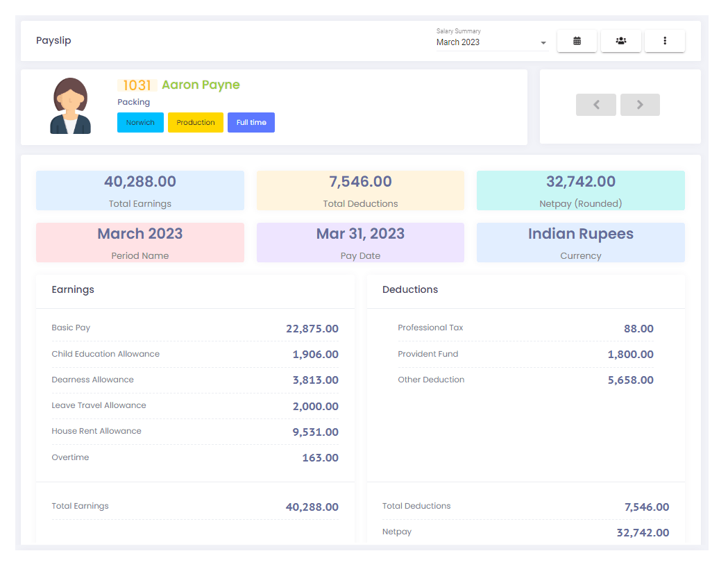Select the Total Deductions summary card
This screenshot has width=728, height=576.
click(x=360, y=190)
